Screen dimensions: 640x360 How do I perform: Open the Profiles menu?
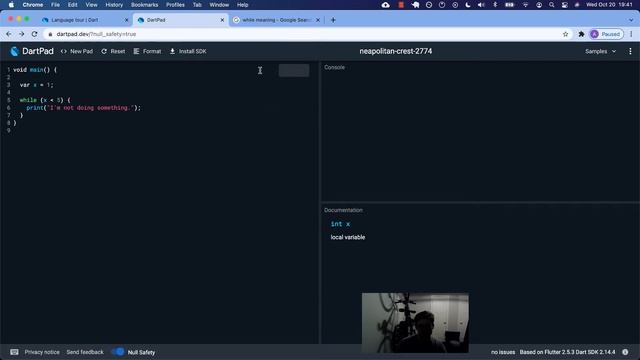click(175, 5)
